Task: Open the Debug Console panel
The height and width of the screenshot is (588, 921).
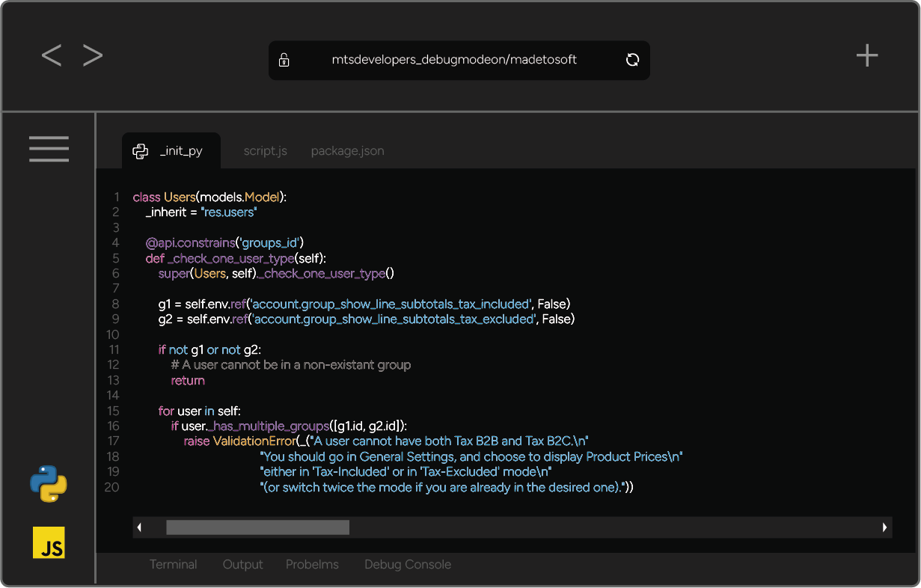Action: coord(407,565)
